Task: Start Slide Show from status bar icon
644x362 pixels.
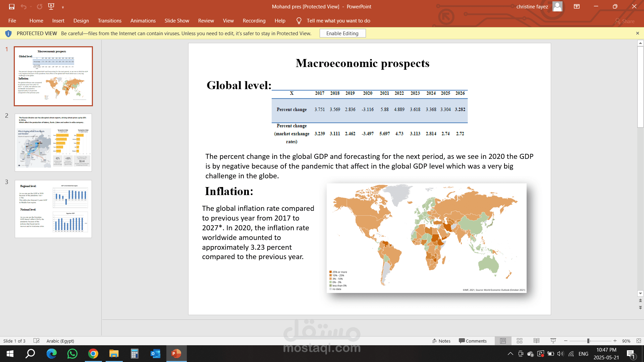Action: click(553, 341)
